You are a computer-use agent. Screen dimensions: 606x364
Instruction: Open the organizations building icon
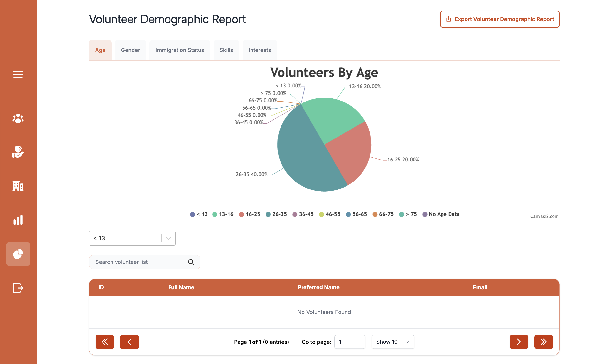[18, 186]
